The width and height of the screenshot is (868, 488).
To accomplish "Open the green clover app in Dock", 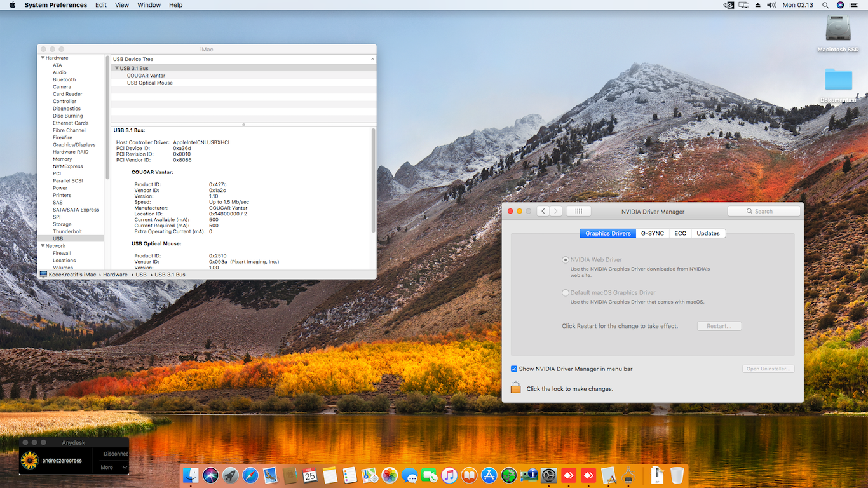I will (509, 475).
